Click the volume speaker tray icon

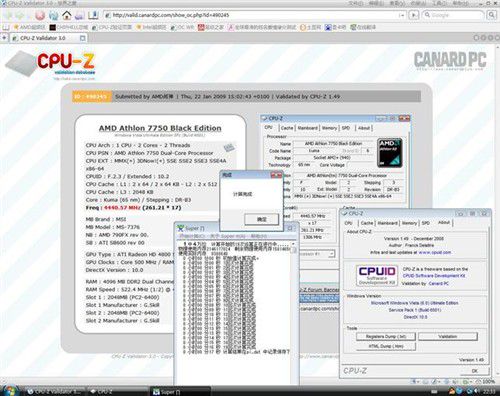coord(475,391)
